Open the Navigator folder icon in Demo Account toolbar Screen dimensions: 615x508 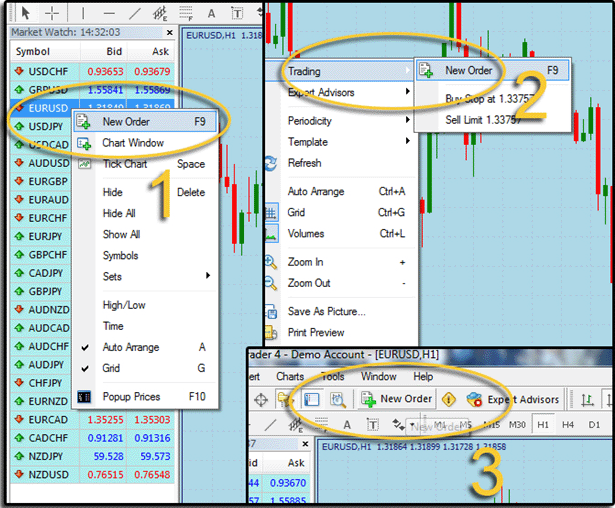pos(285,400)
